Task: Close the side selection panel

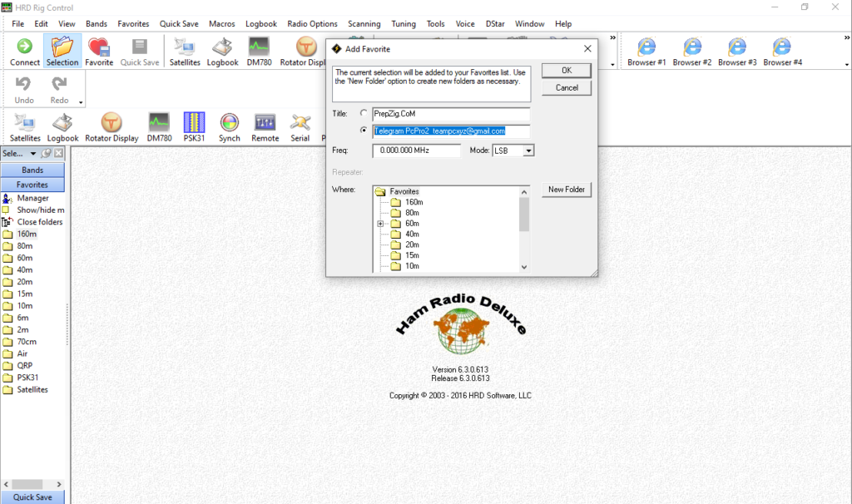Action: pos(59,154)
